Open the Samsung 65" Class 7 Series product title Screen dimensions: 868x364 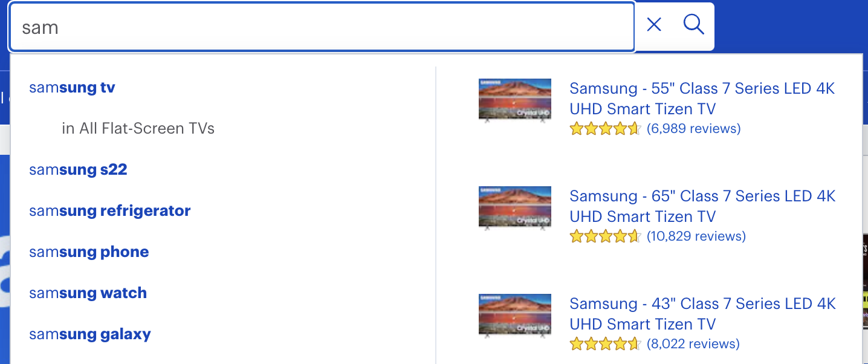click(x=702, y=206)
